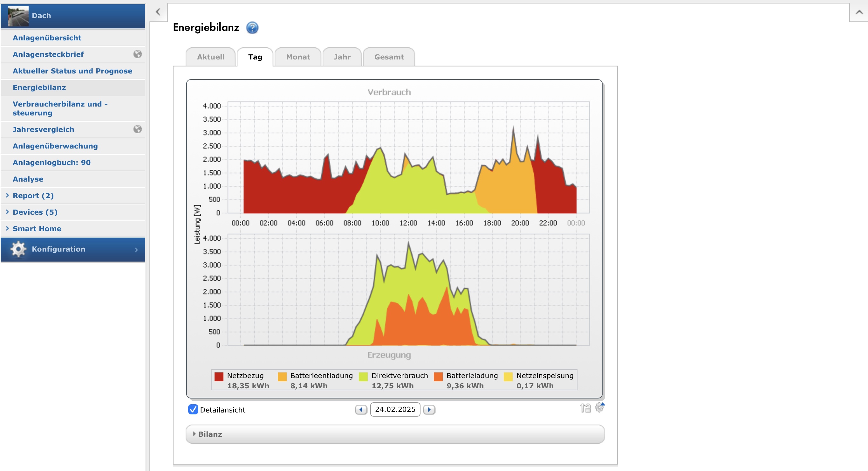This screenshot has height=471, width=868.
Task: Click the date field showing 24.02.2025
Action: [395, 410]
